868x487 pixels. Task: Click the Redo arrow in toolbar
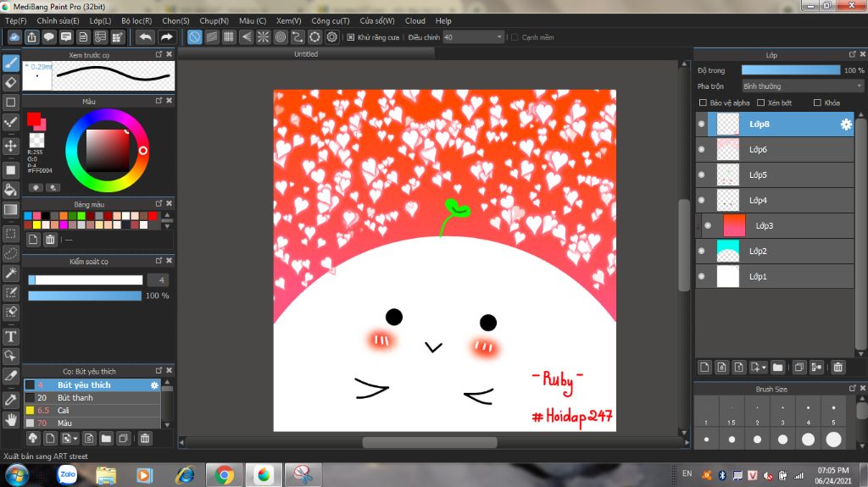pos(166,37)
